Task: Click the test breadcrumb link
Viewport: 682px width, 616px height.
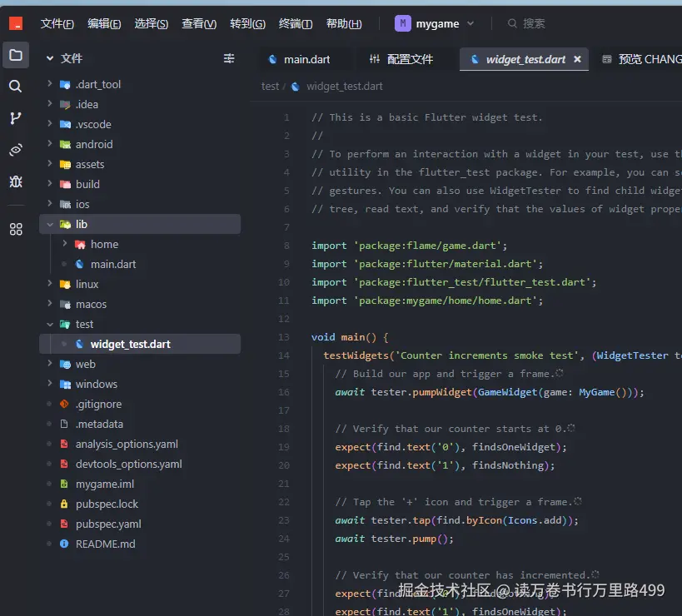Action: click(x=270, y=86)
